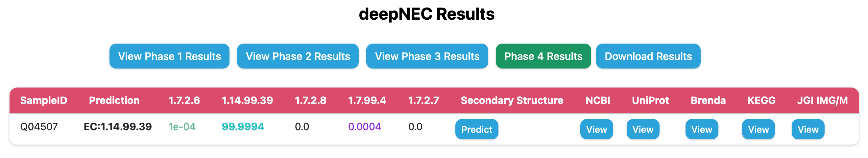Image resolution: width=868 pixels, height=158 pixels.
Task: Open the Brenda View button
Action: pyautogui.click(x=702, y=129)
